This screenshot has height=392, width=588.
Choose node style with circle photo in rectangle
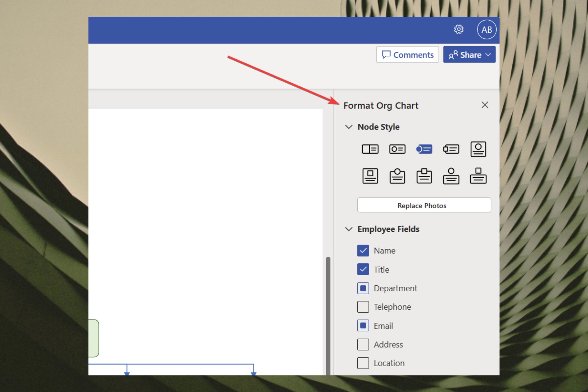[397, 149]
